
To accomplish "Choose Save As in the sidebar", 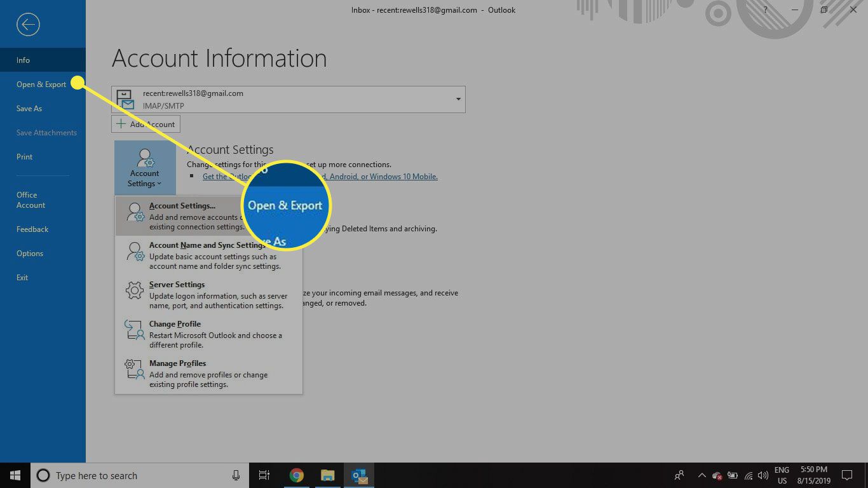I will click(43, 108).
